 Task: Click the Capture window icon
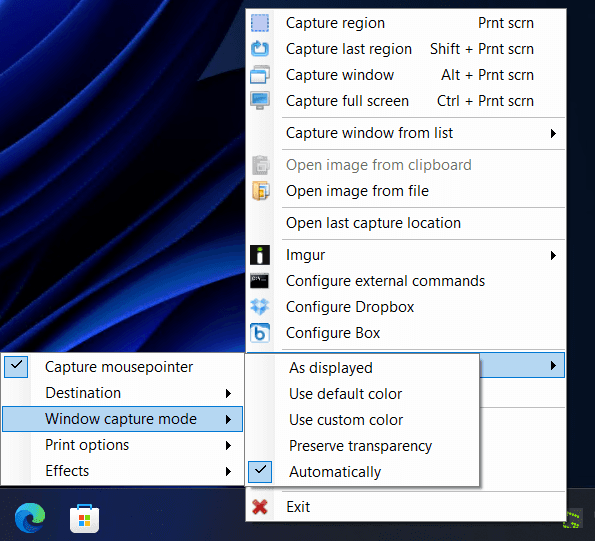(x=260, y=74)
